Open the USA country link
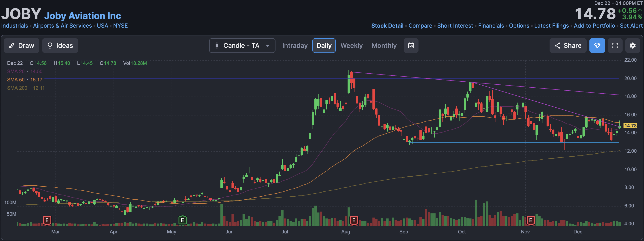This screenshot has width=644, height=241. (x=102, y=26)
